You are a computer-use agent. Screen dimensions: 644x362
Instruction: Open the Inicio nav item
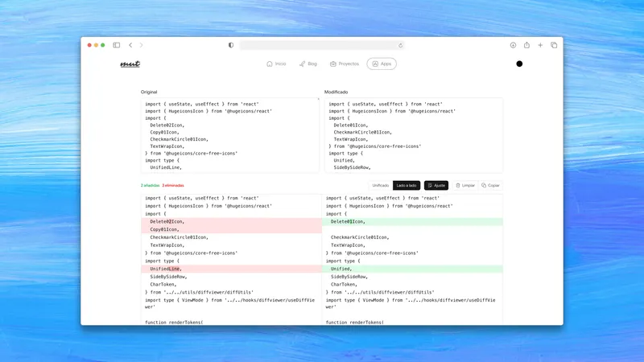pyautogui.click(x=276, y=64)
